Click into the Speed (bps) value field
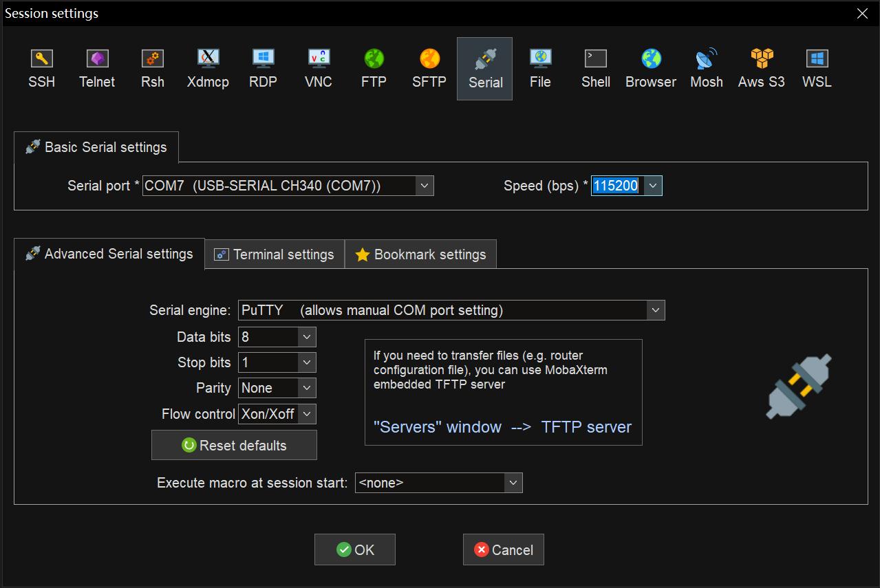This screenshot has width=880, height=588. [616, 186]
